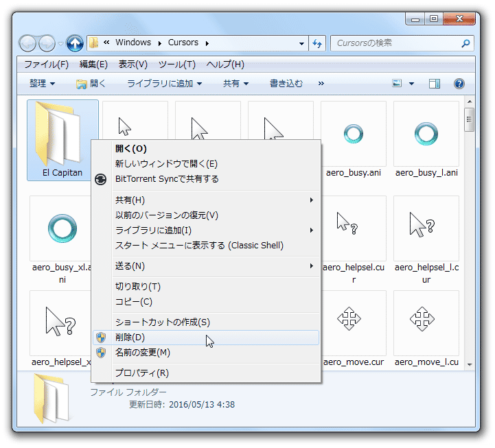Open the ヘルプ(H) menu
Screen dimensions: 495x448
click(x=225, y=64)
